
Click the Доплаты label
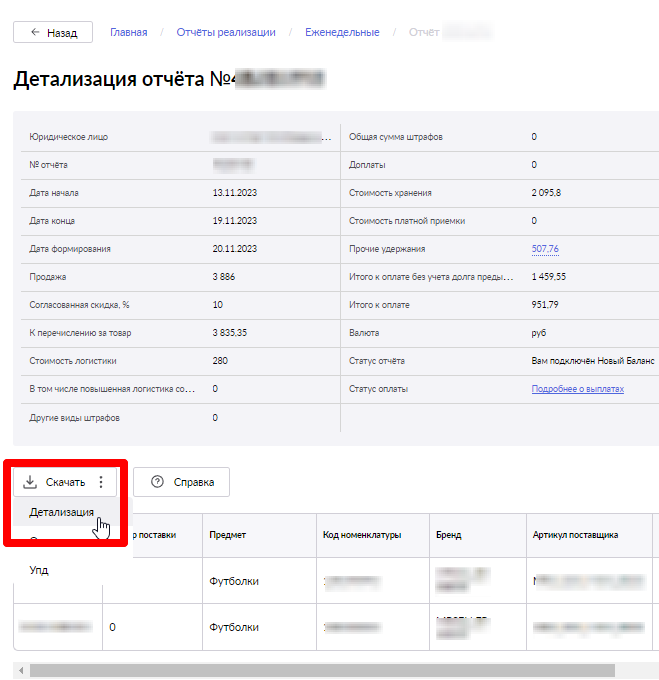pyautogui.click(x=367, y=165)
